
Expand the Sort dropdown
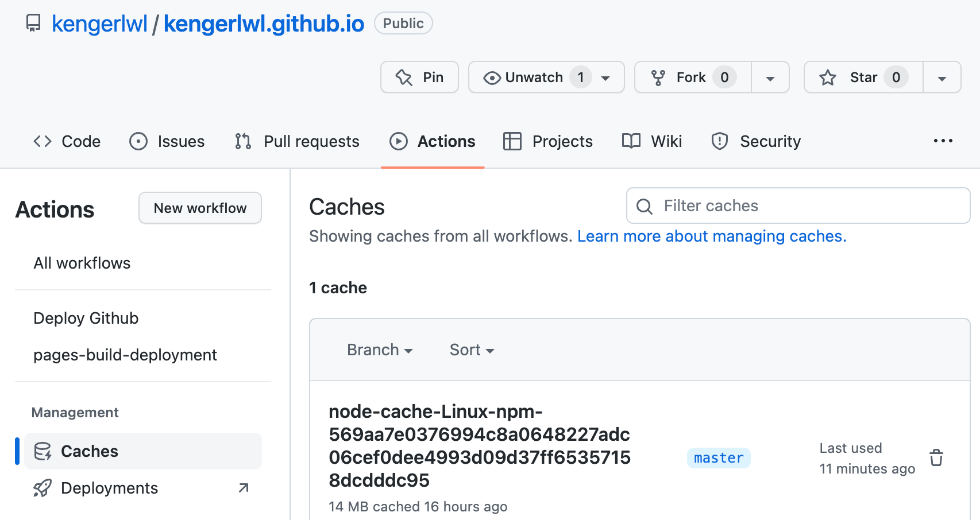[x=472, y=350]
